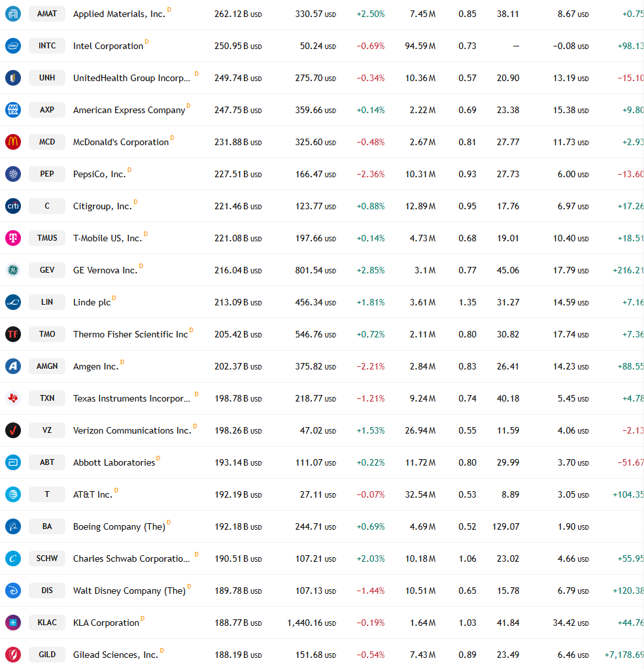The height and width of the screenshot is (669, 644).
Task: Open the Intel Corporation company link
Action: pos(108,46)
